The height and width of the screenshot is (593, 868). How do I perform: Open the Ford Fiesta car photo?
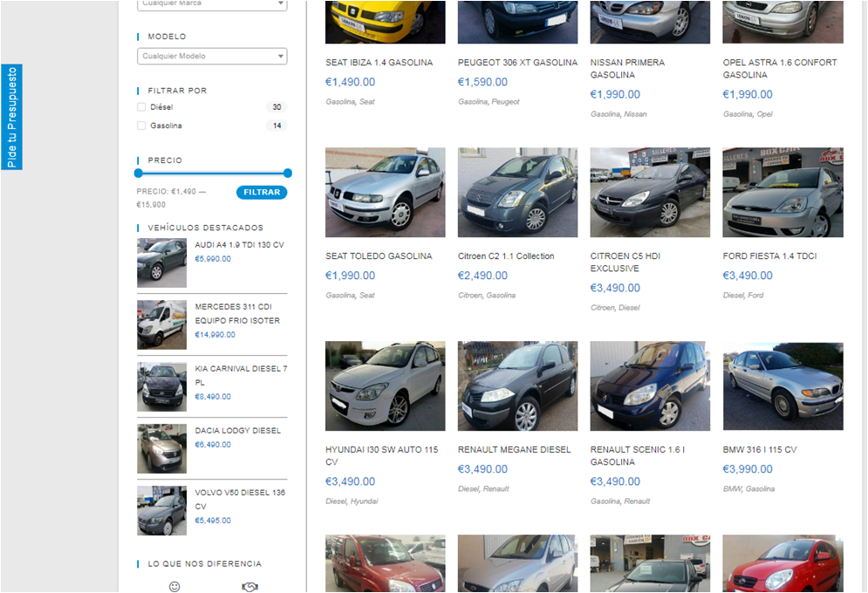(783, 193)
